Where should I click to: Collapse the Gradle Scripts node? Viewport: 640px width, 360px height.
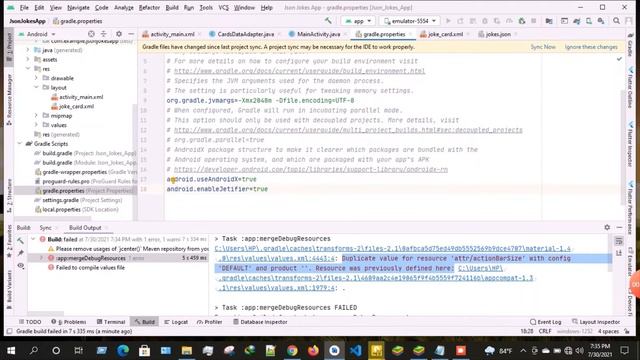[x=20, y=144]
